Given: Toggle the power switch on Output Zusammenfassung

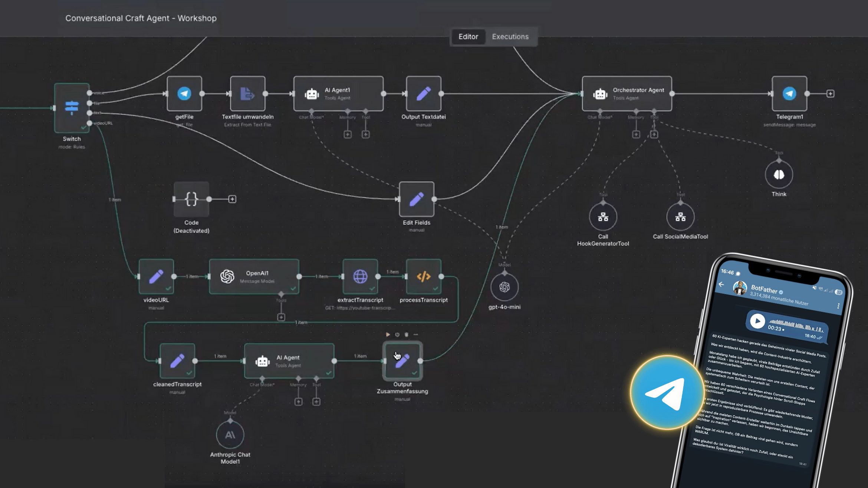Looking at the screenshot, I should [397, 334].
